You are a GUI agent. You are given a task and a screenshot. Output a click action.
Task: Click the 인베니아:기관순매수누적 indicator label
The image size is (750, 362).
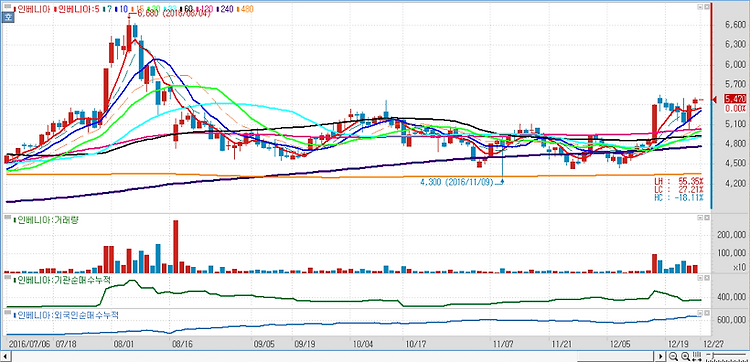61,279
